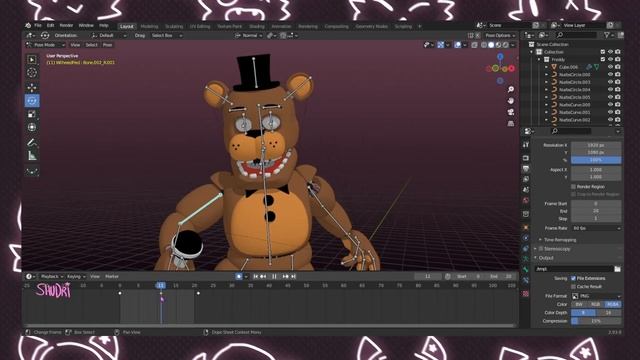Open the Window menu
This screenshot has width=640, height=360.
(86, 25)
